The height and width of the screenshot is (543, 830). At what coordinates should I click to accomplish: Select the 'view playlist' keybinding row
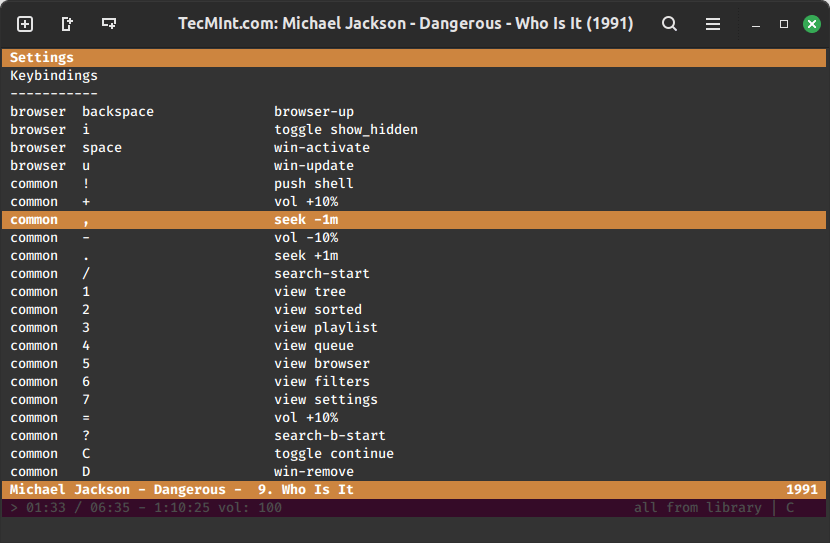414,328
